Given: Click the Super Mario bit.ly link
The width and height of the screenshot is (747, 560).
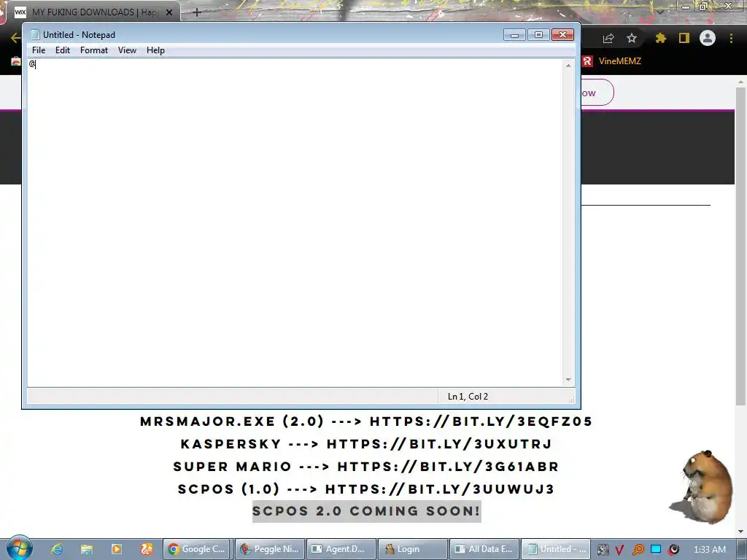Looking at the screenshot, I should (448, 466).
